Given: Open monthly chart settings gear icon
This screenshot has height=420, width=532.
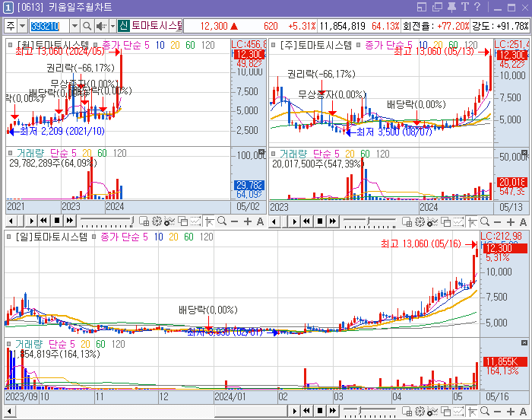Looking at the screenshot, I should point(157,221).
